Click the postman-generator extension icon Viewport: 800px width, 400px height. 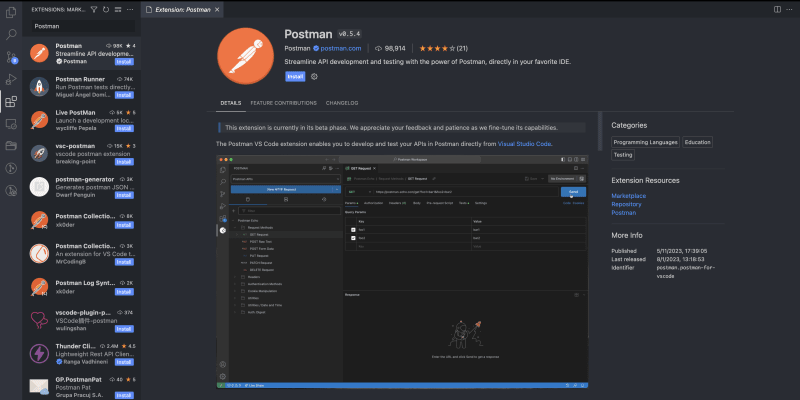coord(39,187)
